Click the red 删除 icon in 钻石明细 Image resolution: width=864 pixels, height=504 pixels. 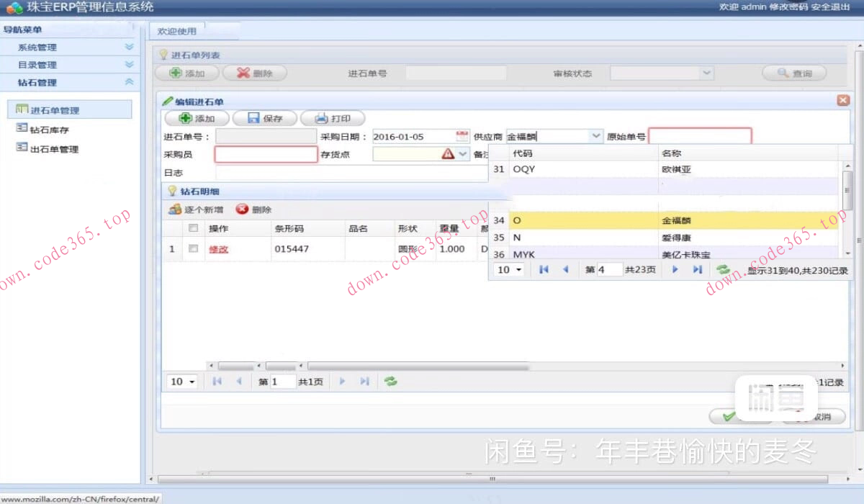pyautogui.click(x=243, y=210)
